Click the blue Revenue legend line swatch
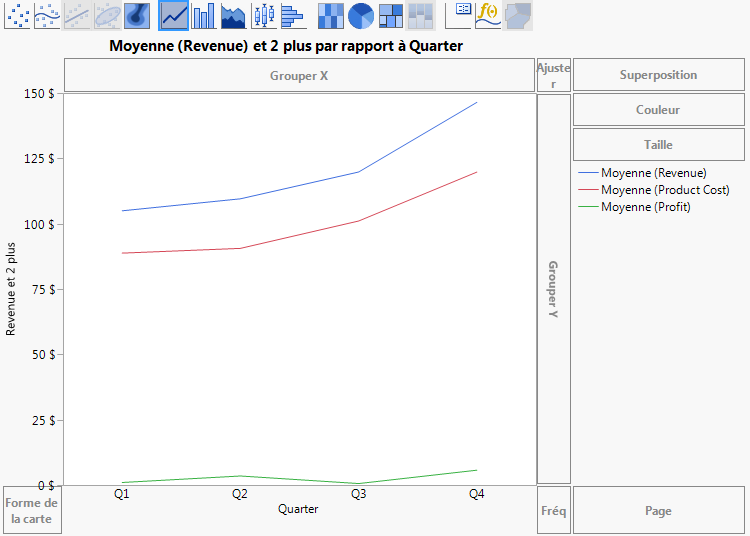 (588, 173)
